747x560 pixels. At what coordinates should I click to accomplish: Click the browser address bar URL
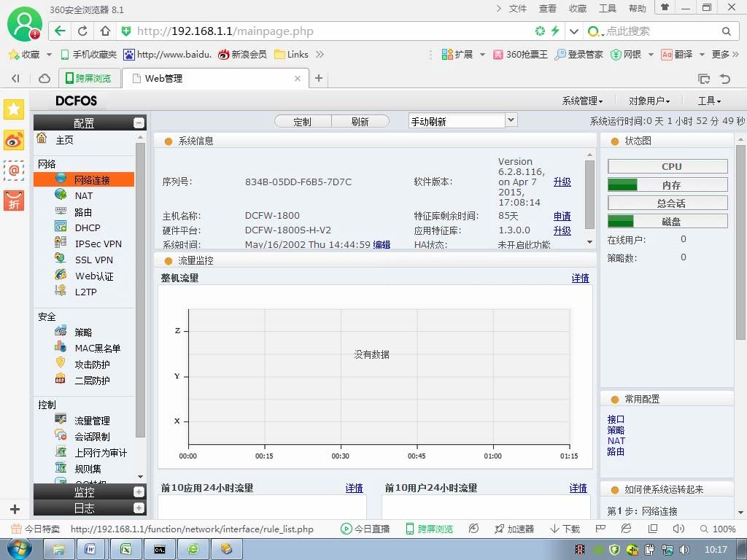coord(225,31)
